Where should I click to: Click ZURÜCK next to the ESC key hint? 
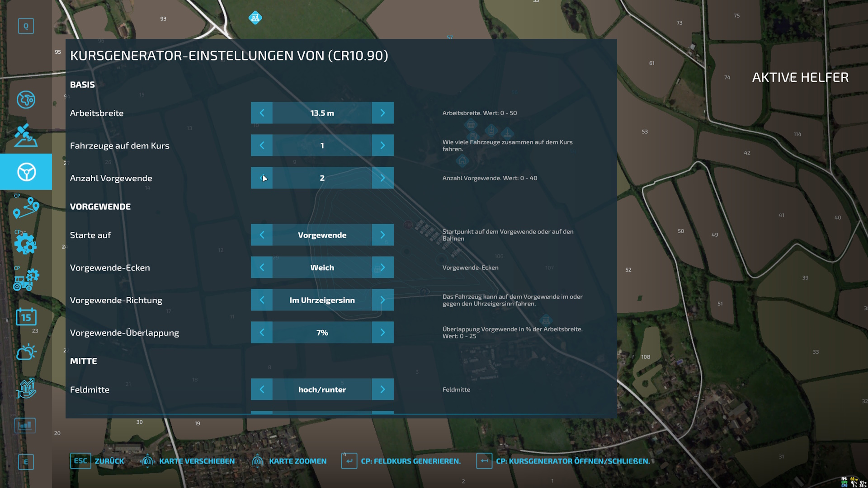108,461
